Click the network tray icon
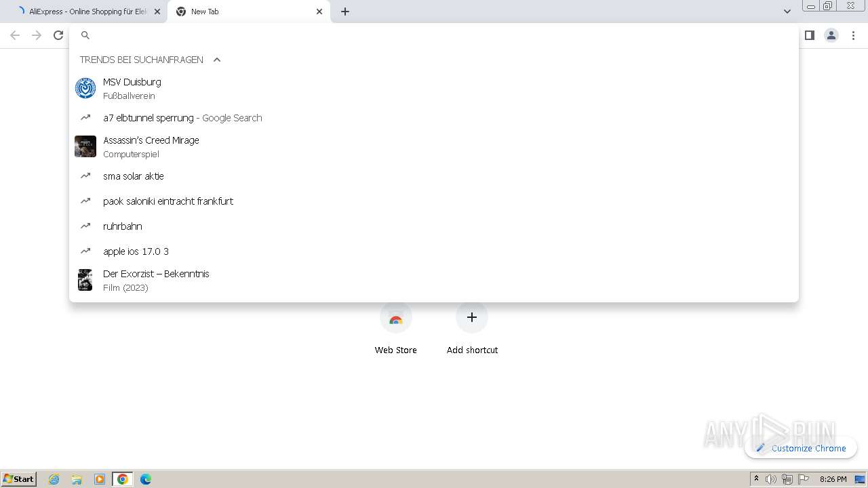The height and width of the screenshot is (488, 868). (x=787, y=479)
